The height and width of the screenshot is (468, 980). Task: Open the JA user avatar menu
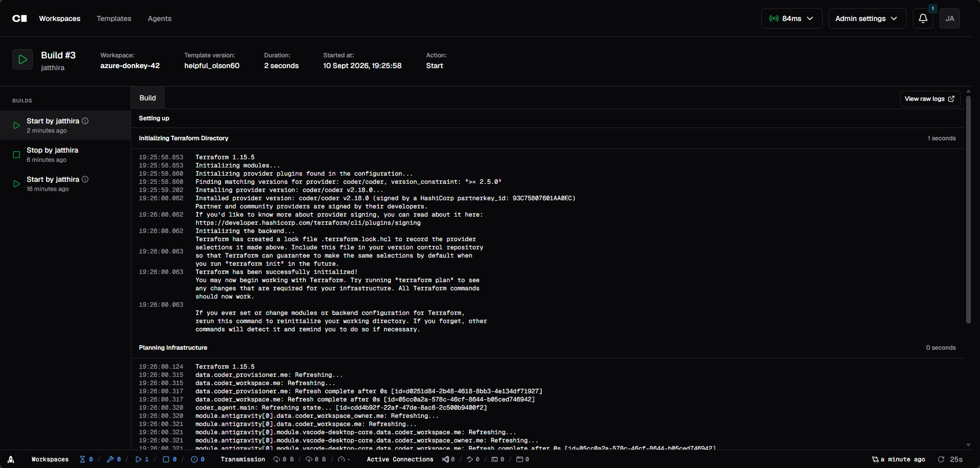[950, 18]
